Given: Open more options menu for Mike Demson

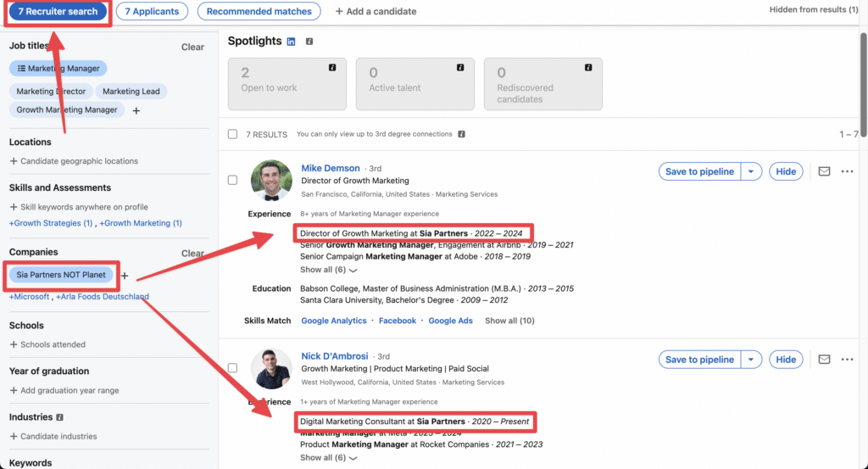Looking at the screenshot, I should coord(847,171).
